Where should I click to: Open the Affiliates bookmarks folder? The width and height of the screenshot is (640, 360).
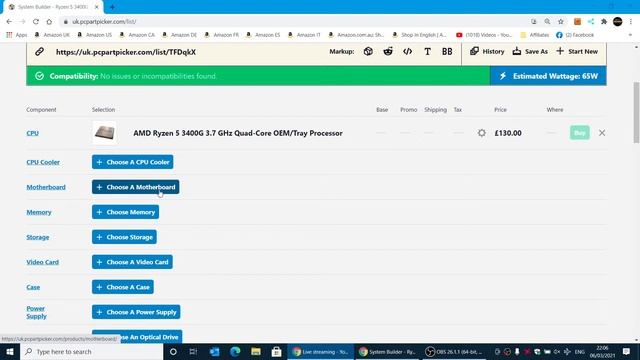tap(535, 35)
